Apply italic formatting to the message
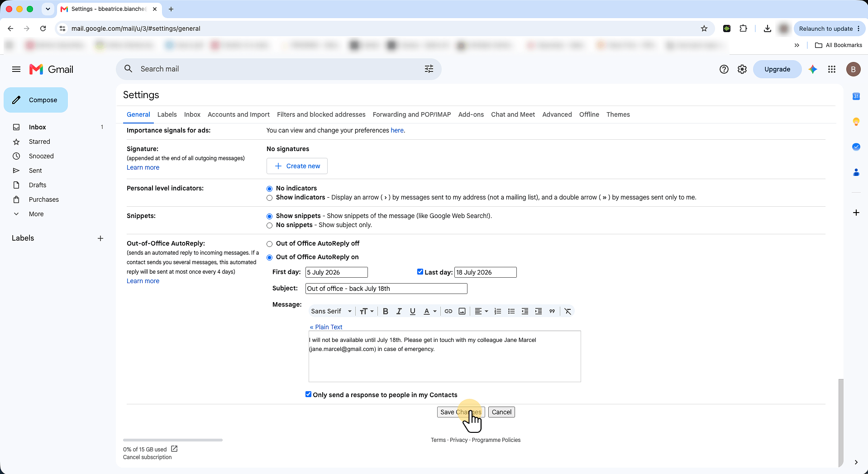 (399, 311)
